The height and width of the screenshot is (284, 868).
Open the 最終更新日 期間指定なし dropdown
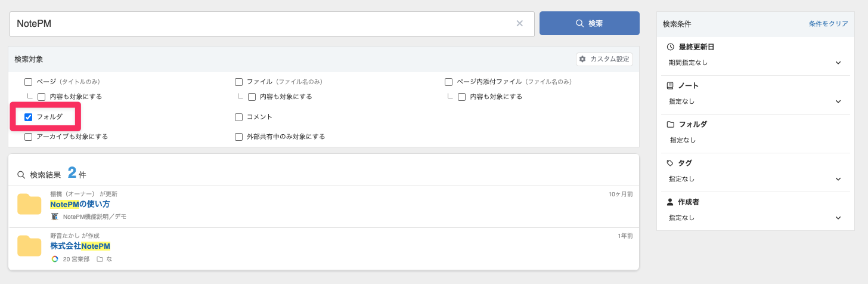click(x=755, y=63)
